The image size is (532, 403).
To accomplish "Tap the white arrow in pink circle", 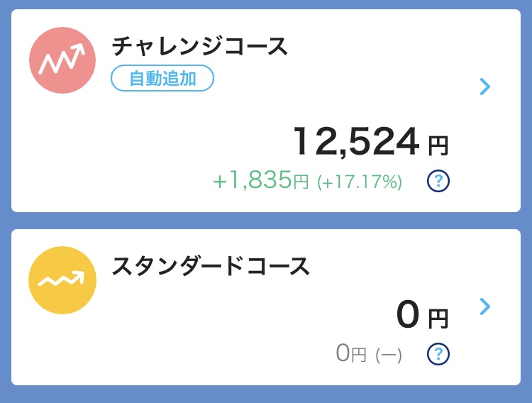I will point(62,59).
